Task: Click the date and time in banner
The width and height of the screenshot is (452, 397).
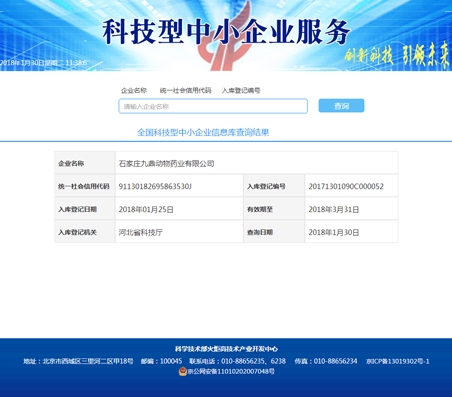Action: pos(43,63)
